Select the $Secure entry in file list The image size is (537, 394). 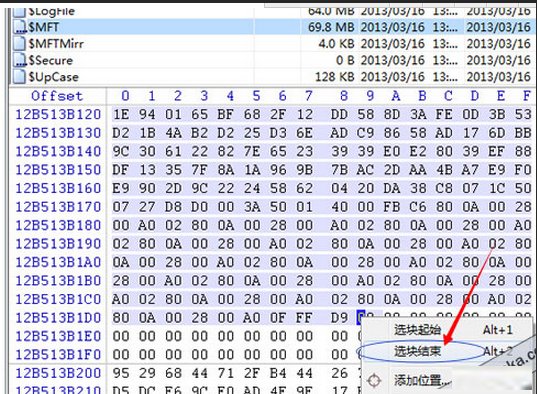click(x=271, y=60)
